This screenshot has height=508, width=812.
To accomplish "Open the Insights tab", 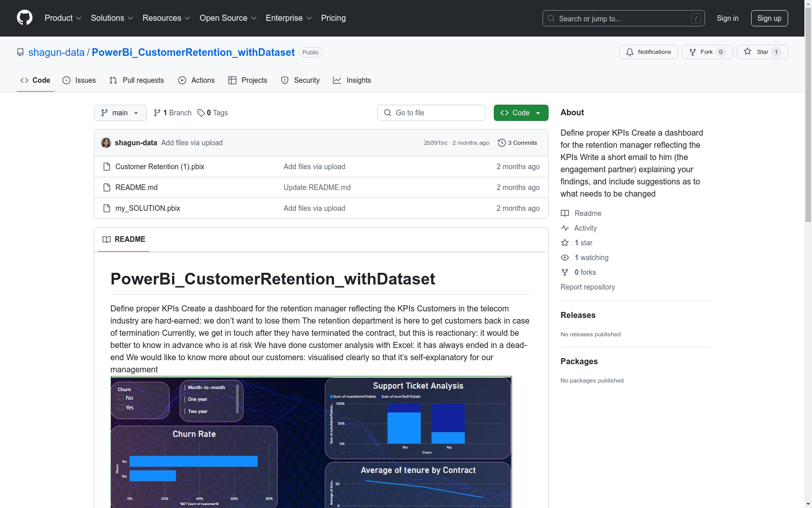I will 352,80.
